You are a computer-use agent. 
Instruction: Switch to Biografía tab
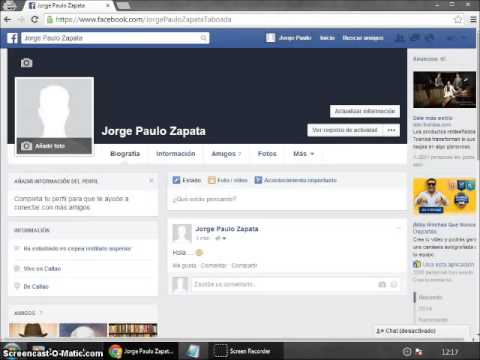tap(125, 154)
